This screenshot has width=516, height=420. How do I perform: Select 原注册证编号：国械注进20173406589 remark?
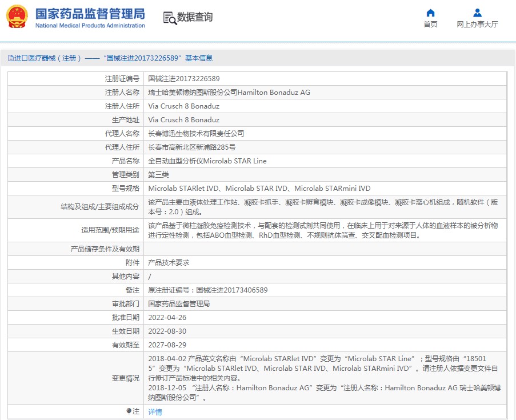coord(208,290)
